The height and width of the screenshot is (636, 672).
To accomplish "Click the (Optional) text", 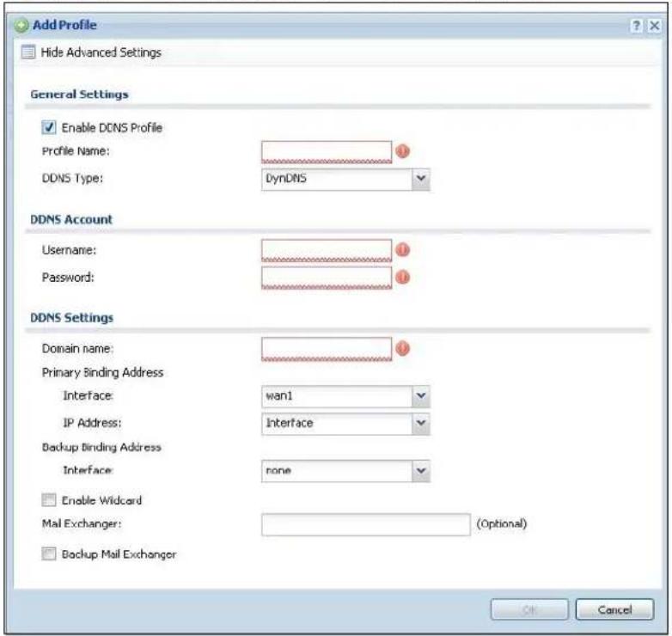I will (x=502, y=523).
